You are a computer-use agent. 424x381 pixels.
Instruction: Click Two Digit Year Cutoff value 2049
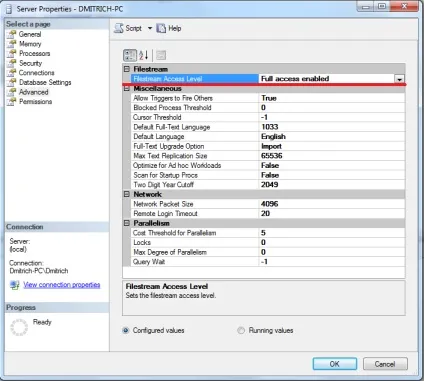point(270,185)
